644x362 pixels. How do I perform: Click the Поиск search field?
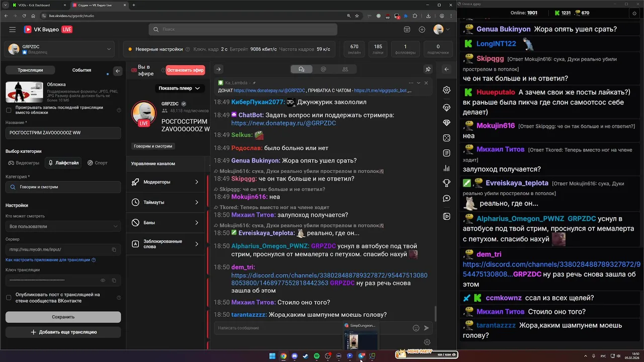(x=243, y=30)
